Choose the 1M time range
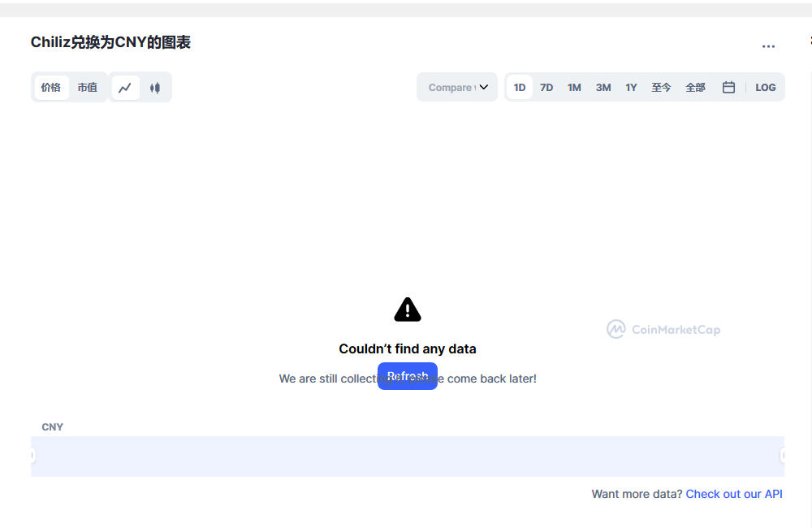Image resolution: width=812 pixels, height=528 pixels. point(574,87)
